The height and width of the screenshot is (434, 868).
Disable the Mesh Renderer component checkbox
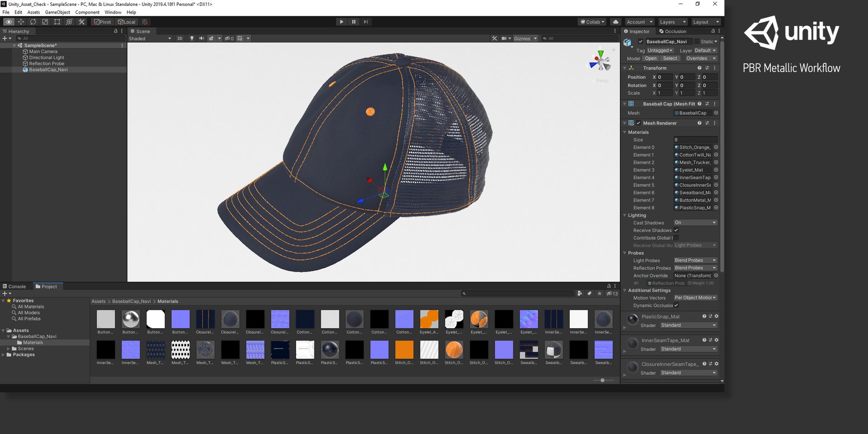(x=638, y=123)
